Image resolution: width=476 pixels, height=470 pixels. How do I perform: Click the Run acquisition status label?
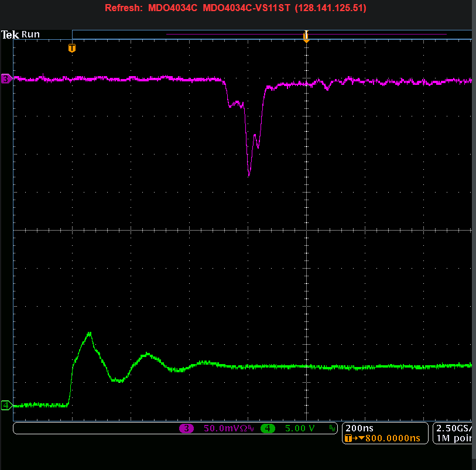click(x=30, y=35)
